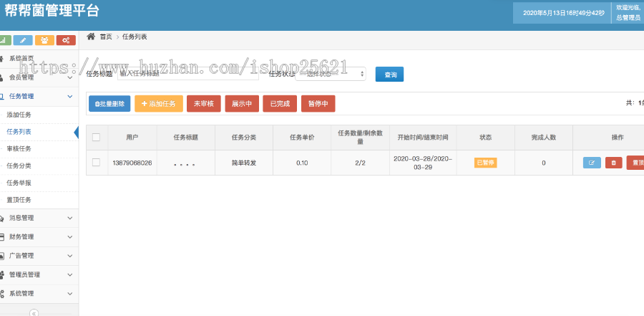This screenshot has height=316, width=644.
Task: Check the checkbox for user 13679068026 row
Action: [x=96, y=163]
